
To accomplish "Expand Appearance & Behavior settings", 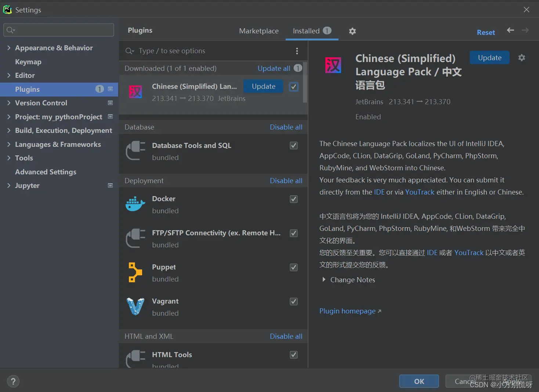I will pyautogui.click(x=9, y=48).
